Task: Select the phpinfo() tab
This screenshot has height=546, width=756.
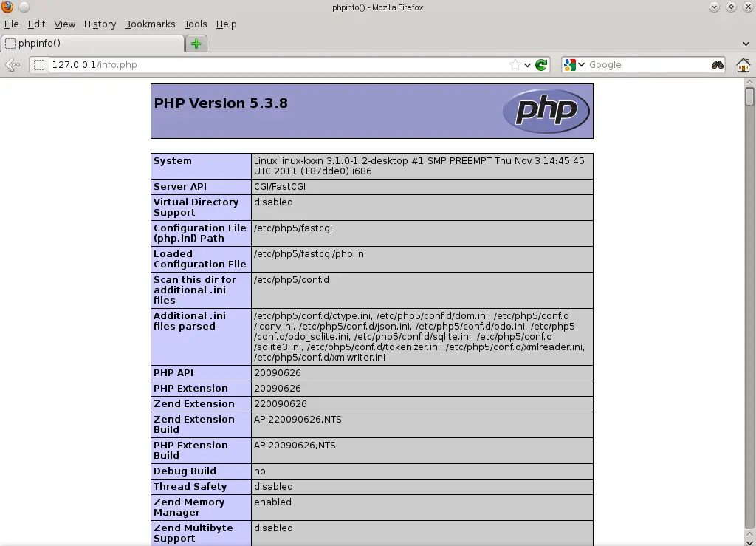Action: coord(92,44)
